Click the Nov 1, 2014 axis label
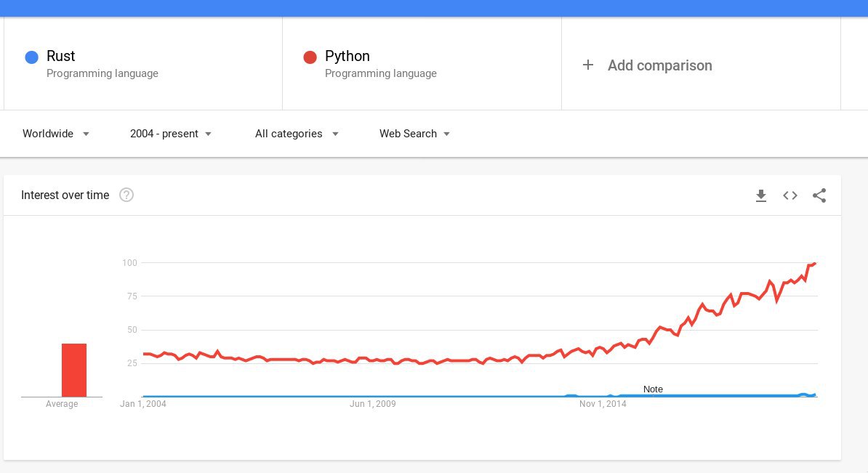This screenshot has width=868, height=473. pos(603,404)
